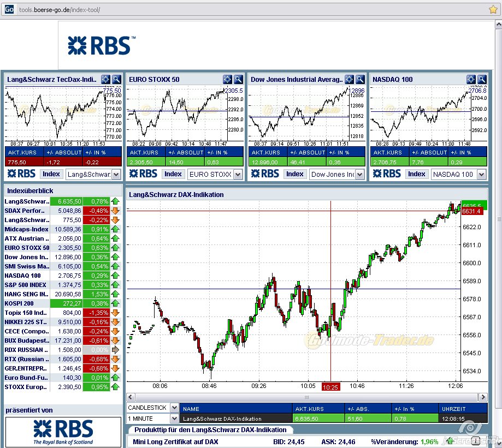Click the down arrow in the Topix 150 row
This screenshot has height=448, width=502.
[x=115, y=313]
